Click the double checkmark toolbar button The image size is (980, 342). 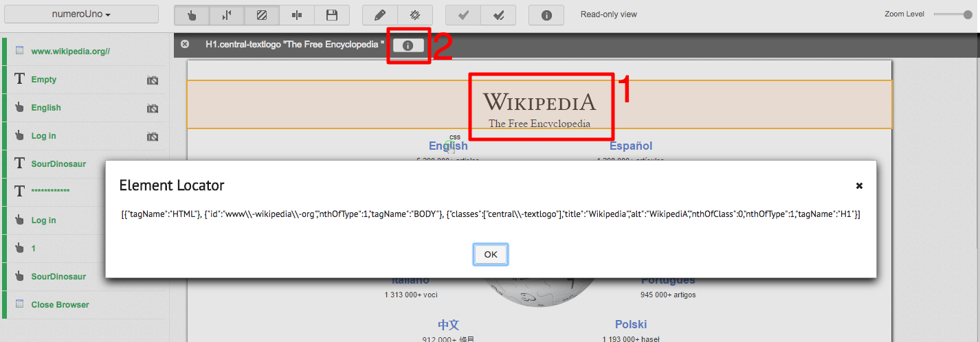[498, 14]
